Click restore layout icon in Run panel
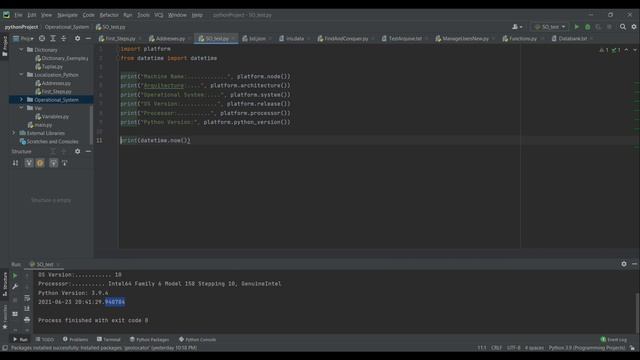Image resolution: width=640 pixels, height=360 pixels. pos(15,314)
